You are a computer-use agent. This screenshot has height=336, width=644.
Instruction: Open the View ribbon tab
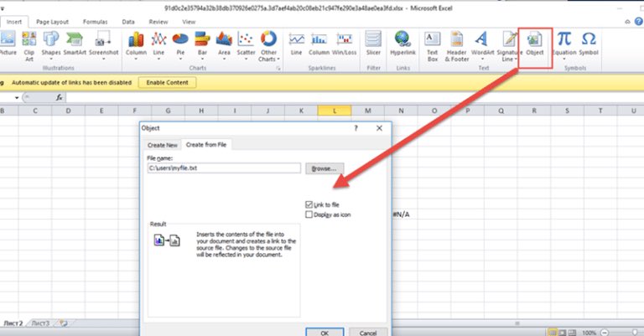pos(189,22)
